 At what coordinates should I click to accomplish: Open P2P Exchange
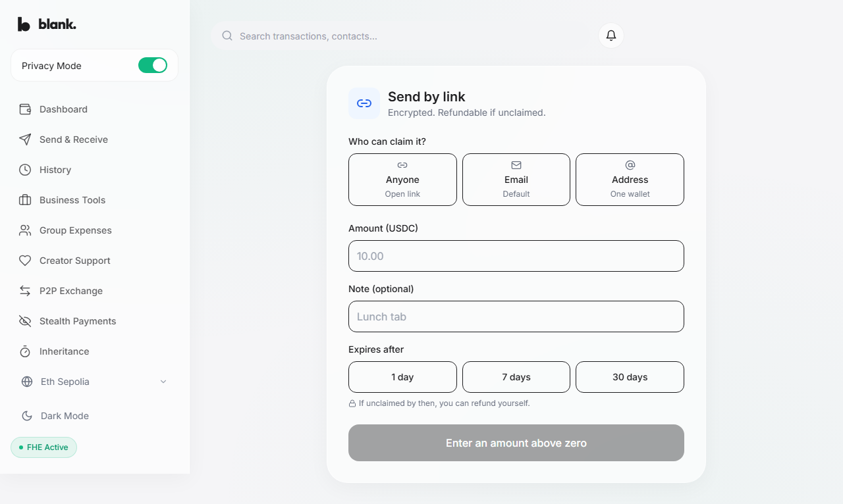pos(94,291)
